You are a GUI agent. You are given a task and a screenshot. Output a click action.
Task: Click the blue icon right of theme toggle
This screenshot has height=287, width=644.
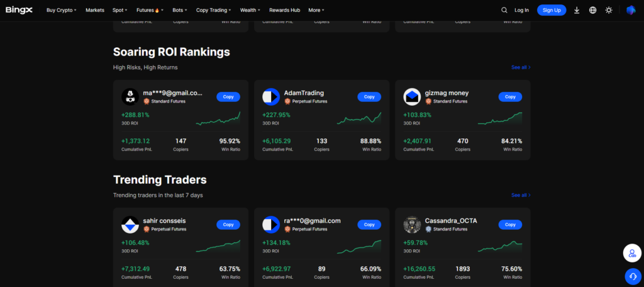[x=631, y=10]
